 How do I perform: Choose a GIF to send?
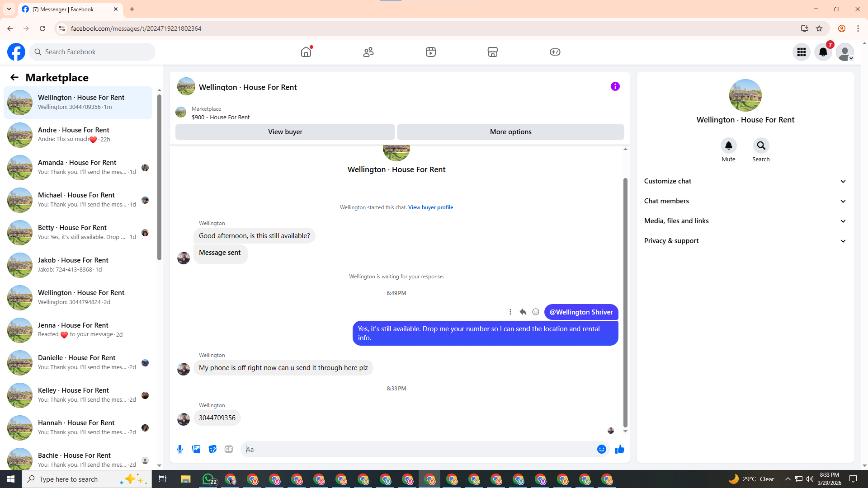229,449
